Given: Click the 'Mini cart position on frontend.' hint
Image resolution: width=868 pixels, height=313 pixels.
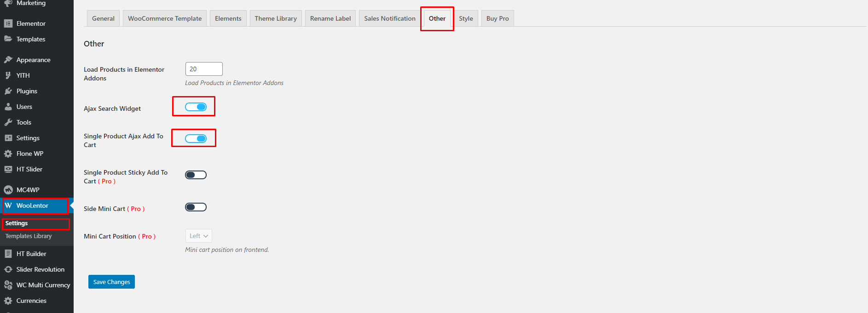Looking at the screenshot, I should 227,250.
